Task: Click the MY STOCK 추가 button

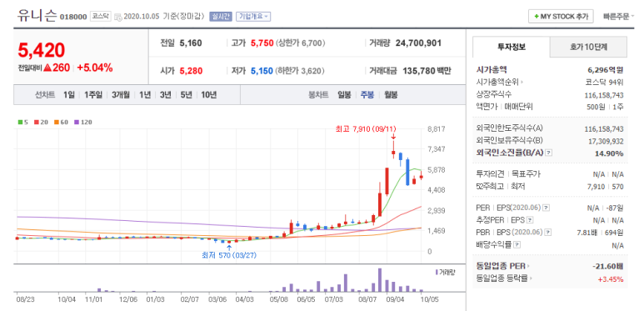Action: point(561,17)
